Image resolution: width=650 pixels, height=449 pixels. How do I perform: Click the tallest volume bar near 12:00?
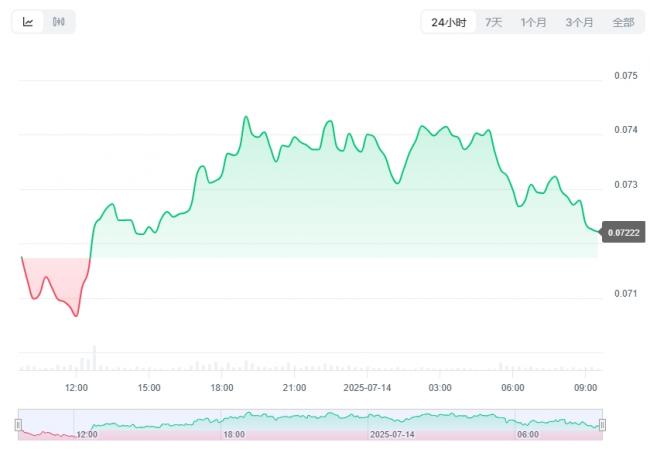(95, 358)
